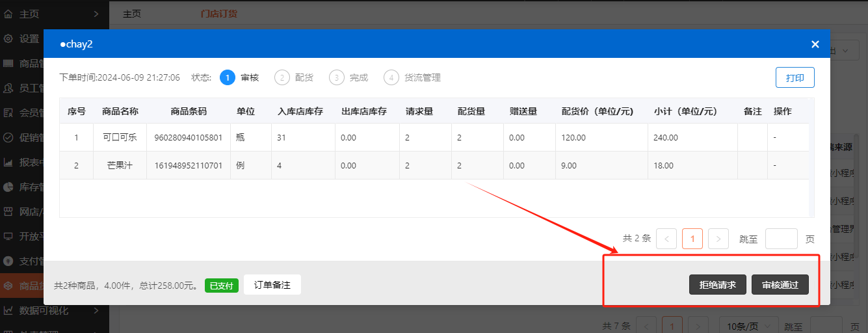Viewport: 868px width, 333px height.
Task: Click the 打印 print button
Action: pyautogui.click(x=795, y=77)
